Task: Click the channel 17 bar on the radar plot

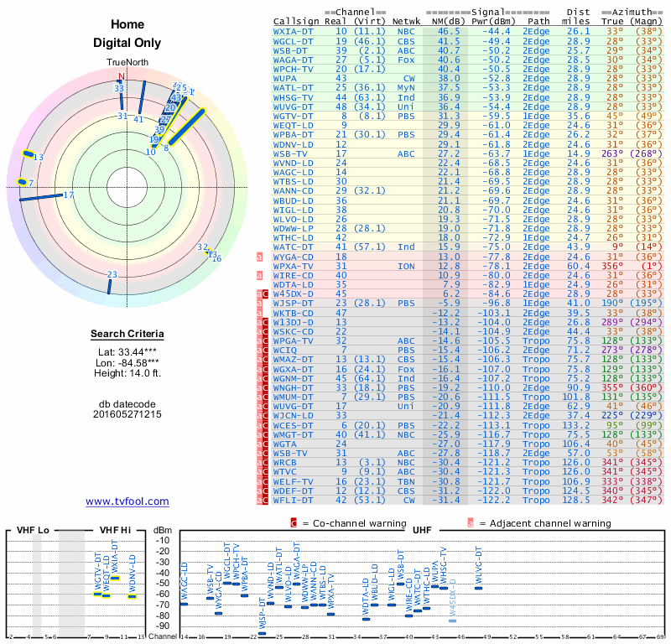Action: 40,197
